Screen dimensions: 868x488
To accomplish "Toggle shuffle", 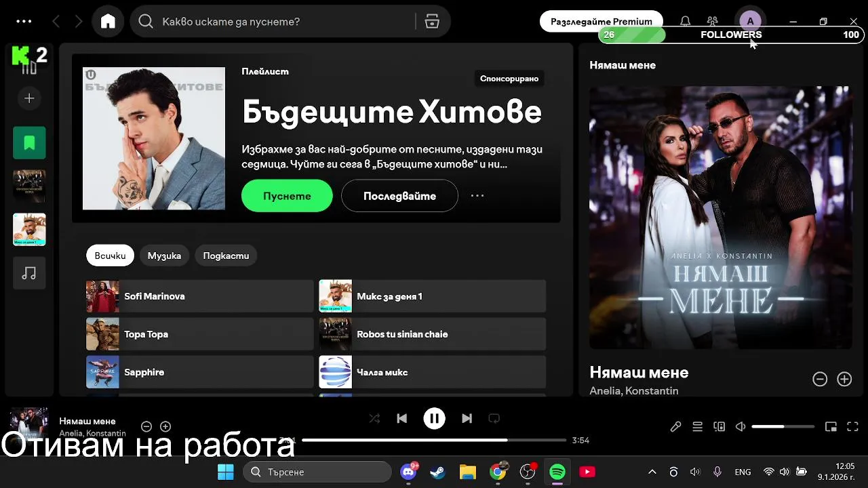I will tap(374, 418).
